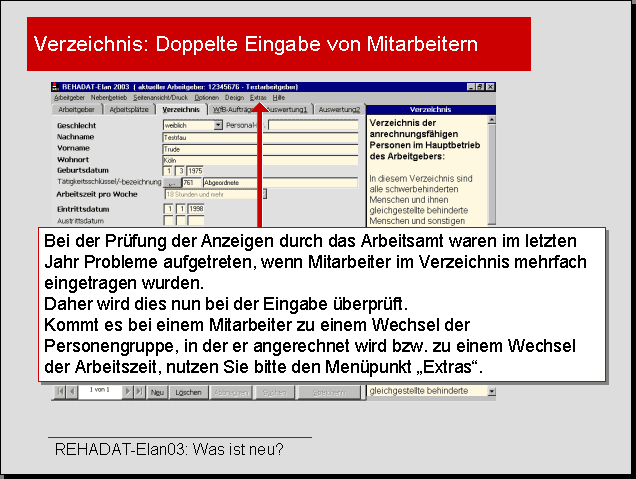Click the ellipsis button beside Tätigkeitsschlüssel
This screenshot has width=636, height=479.
pos(171,183)
